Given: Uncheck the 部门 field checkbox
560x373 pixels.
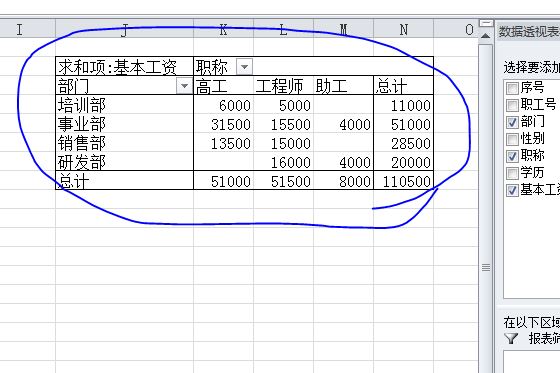Looking at the screenshot, I should click(512, 122).
